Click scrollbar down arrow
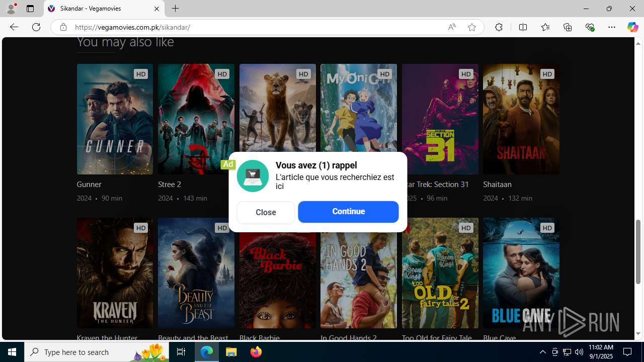The image size is (644, 362). (x=638, y=334)
